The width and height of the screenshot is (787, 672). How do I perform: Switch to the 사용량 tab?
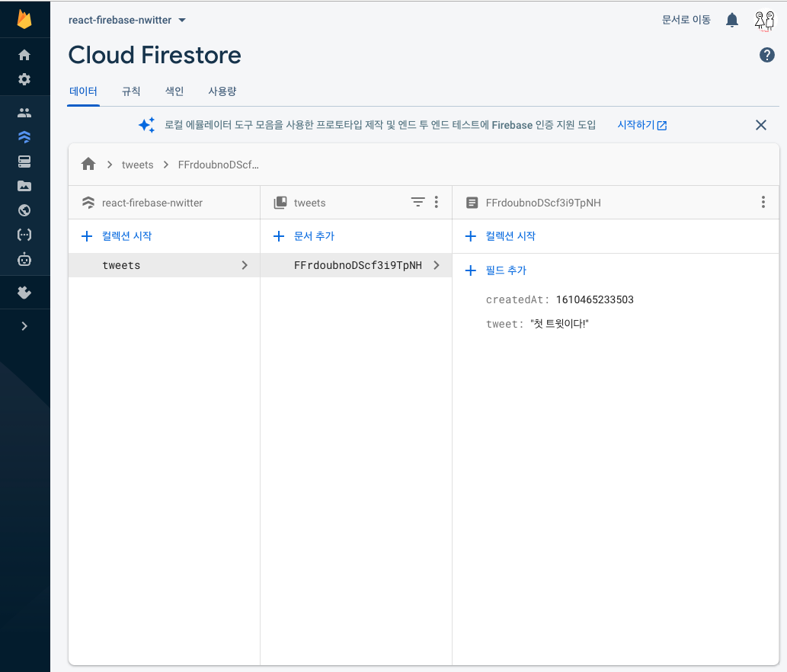coord(222,91)
